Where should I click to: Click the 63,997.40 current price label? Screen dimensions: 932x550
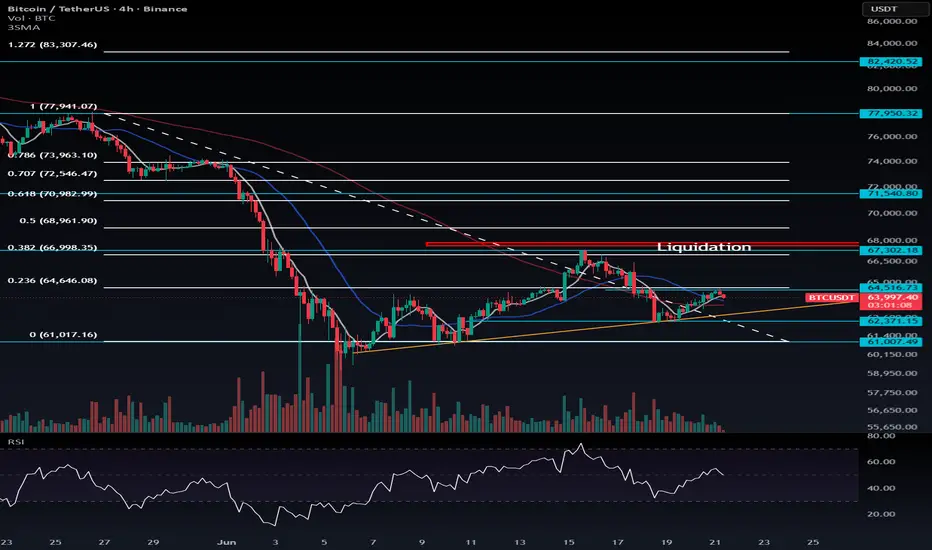pyautogui.click(x=893, y=297)
